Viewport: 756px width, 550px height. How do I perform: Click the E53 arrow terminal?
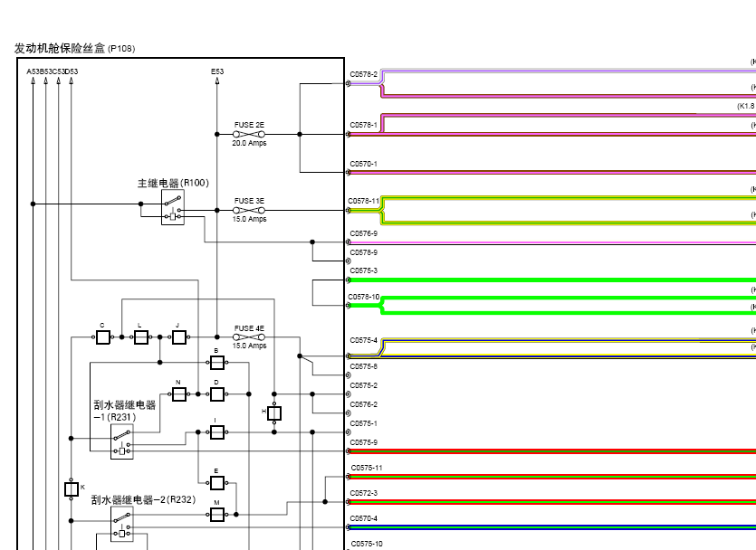coord(217,81)
